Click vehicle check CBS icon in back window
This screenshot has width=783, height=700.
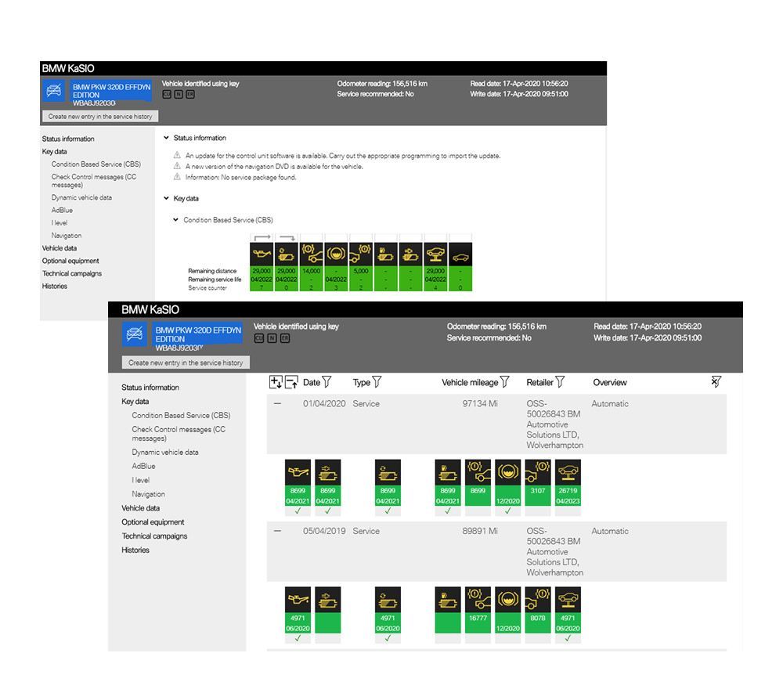point(435,254)
